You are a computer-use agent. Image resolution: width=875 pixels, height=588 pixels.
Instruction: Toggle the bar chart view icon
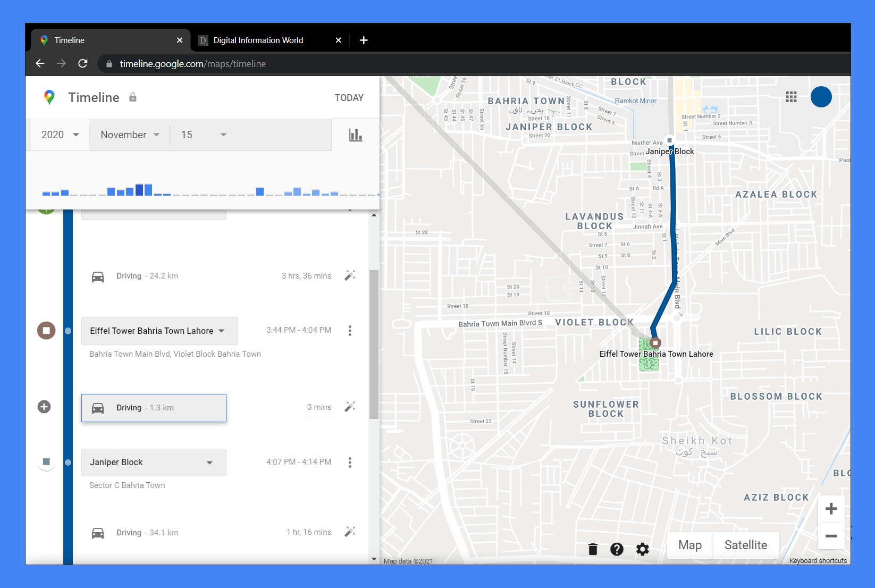click(356, 135)
